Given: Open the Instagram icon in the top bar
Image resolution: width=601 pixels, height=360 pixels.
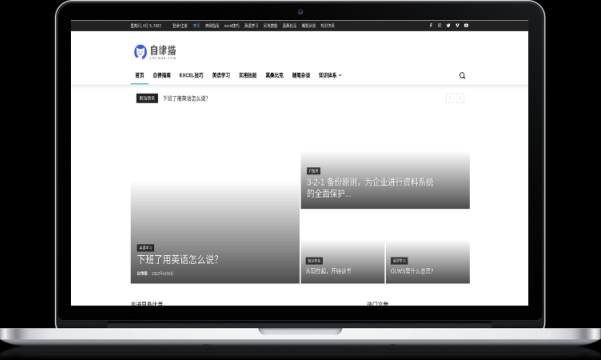Looking at the screenshot, I should pyautogui.click(x=439, y=25).
